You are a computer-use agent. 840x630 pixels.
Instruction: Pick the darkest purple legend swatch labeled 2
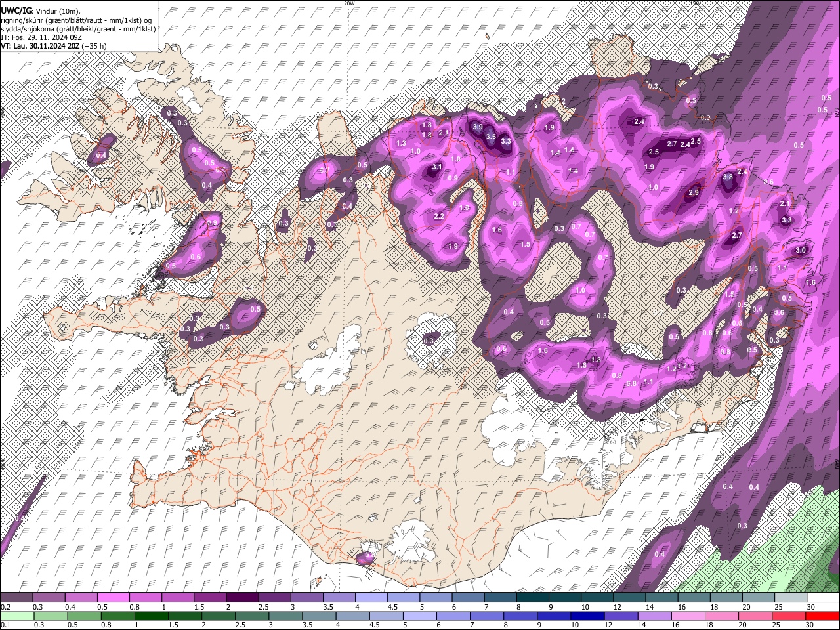click(x=241, y=597)
